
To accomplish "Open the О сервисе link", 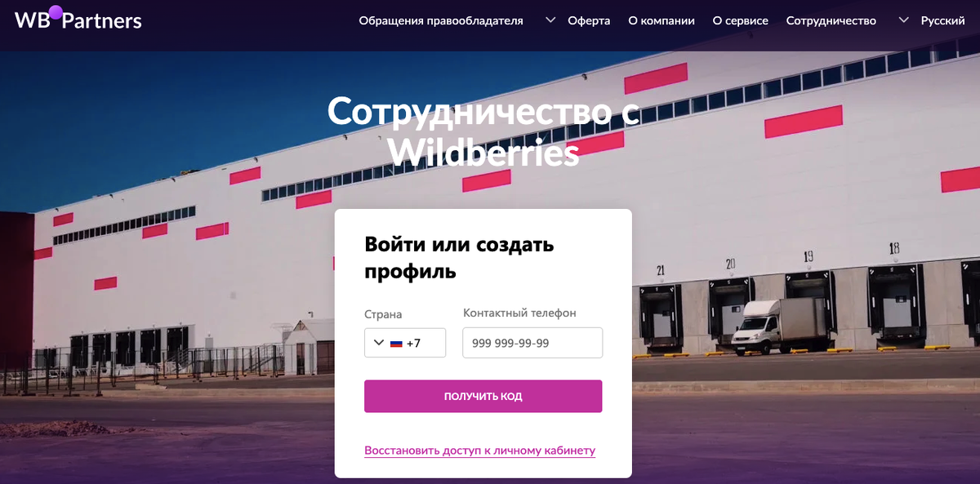I will (x=741, y=20).
